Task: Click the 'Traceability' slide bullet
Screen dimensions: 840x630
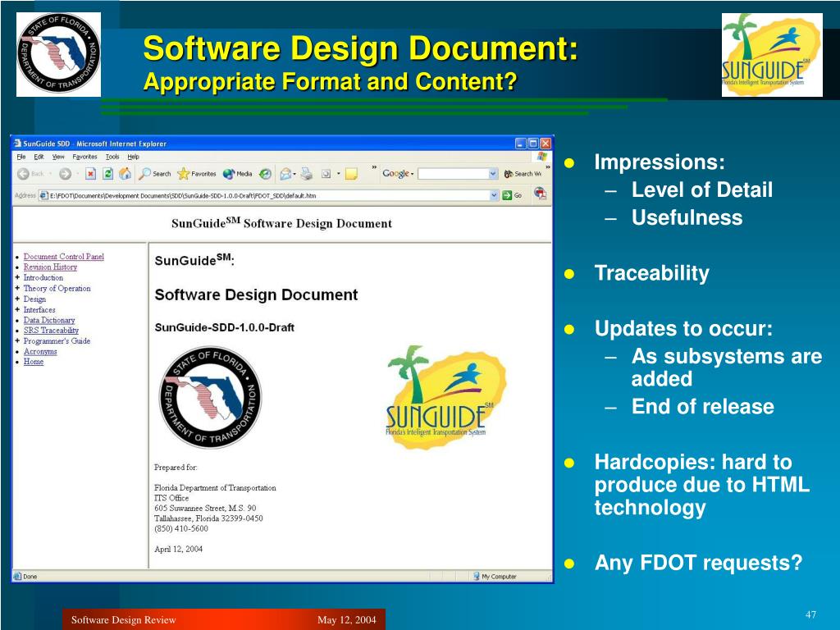Action: [651, 273]
